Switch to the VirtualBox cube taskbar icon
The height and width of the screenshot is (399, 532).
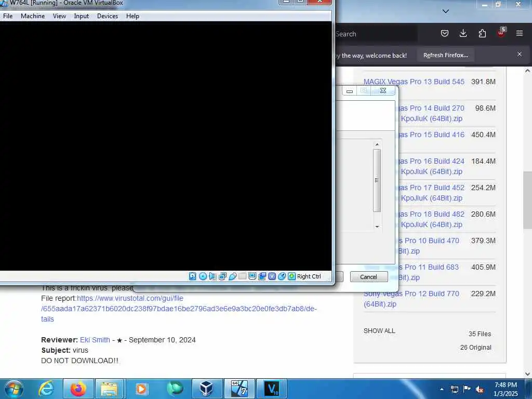point(206,389)
